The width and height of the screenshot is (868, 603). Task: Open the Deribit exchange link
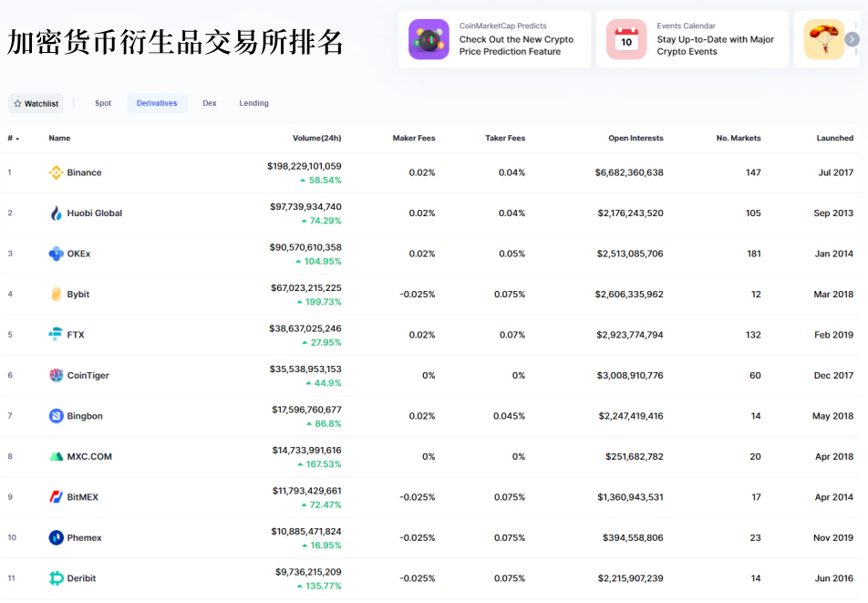click(x=81, y=578)
